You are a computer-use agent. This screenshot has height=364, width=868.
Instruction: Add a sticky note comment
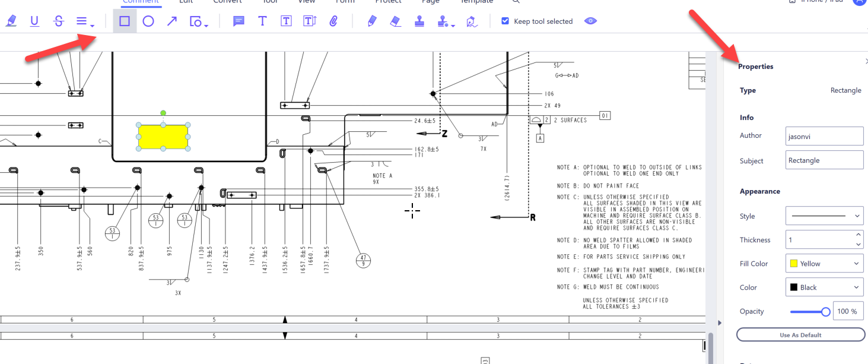click(x=239, y=21)
